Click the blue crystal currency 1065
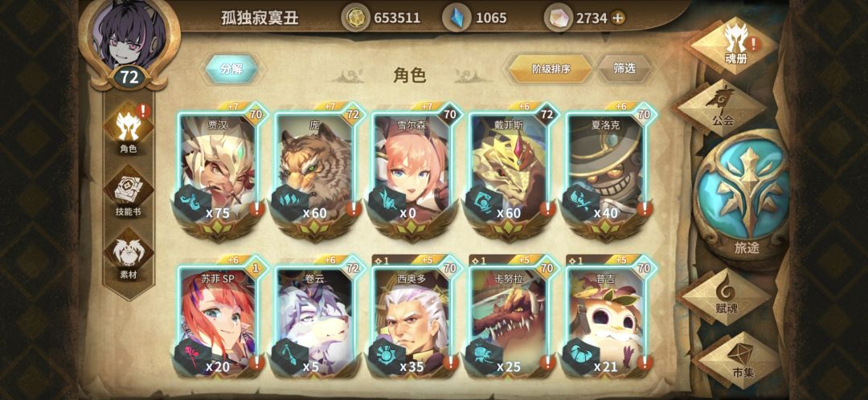 [x=475, y=18]
